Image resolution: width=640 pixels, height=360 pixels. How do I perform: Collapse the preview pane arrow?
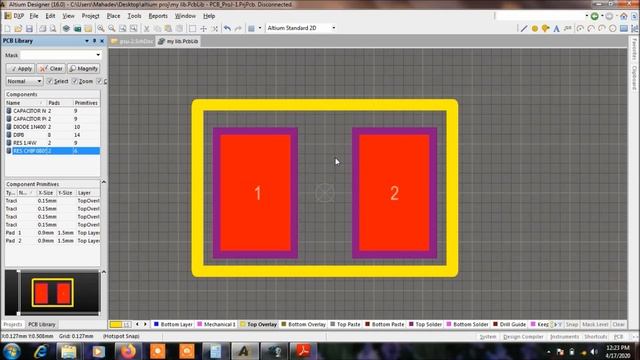tap(104, 272)
